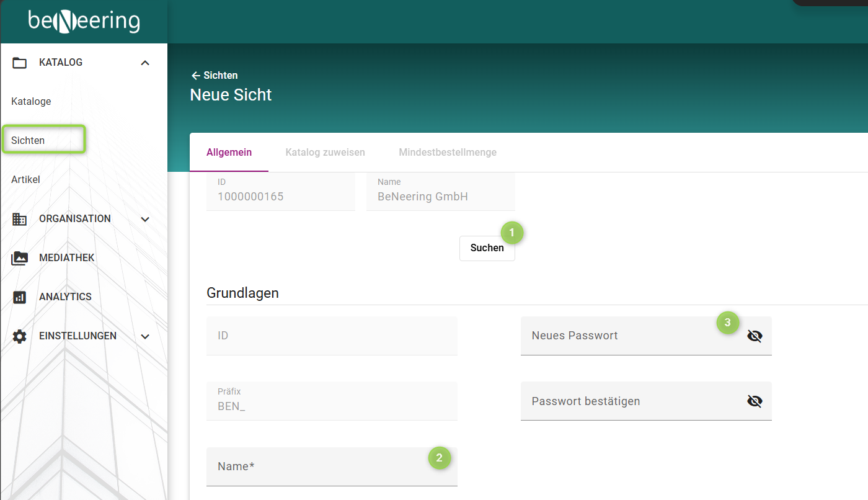The image size is (868, 500).
Task: Switch to the Allgemein tab
Action: point(229,153)
